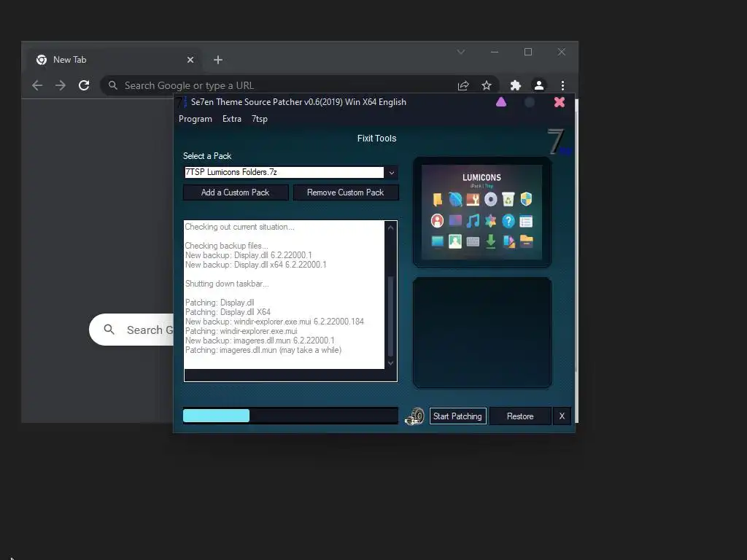Viewport: 747px width, 560px height.
Task: Click the dark round icon in patcher title bar
Action: [x=530, y=102]
